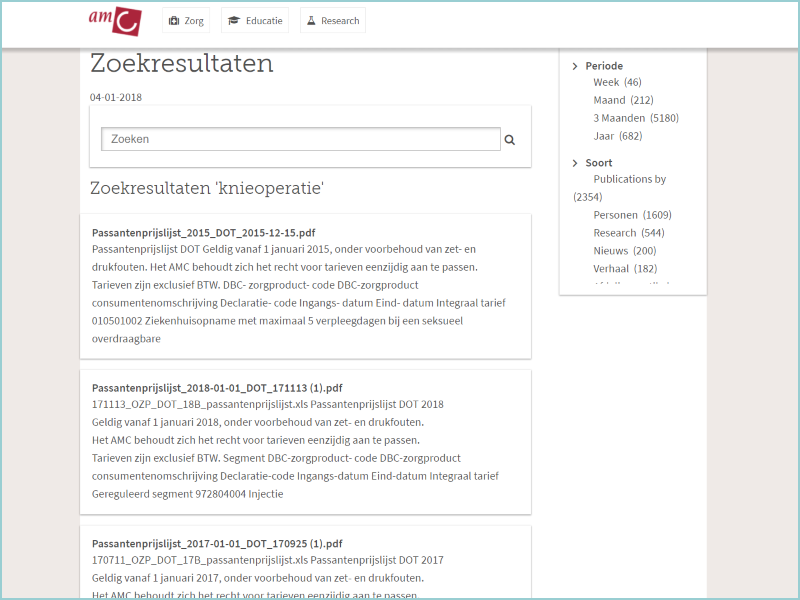Open Passantenprijslijst_2018-01-01_DOT_171113 (1).pdf result

(217, 388)
